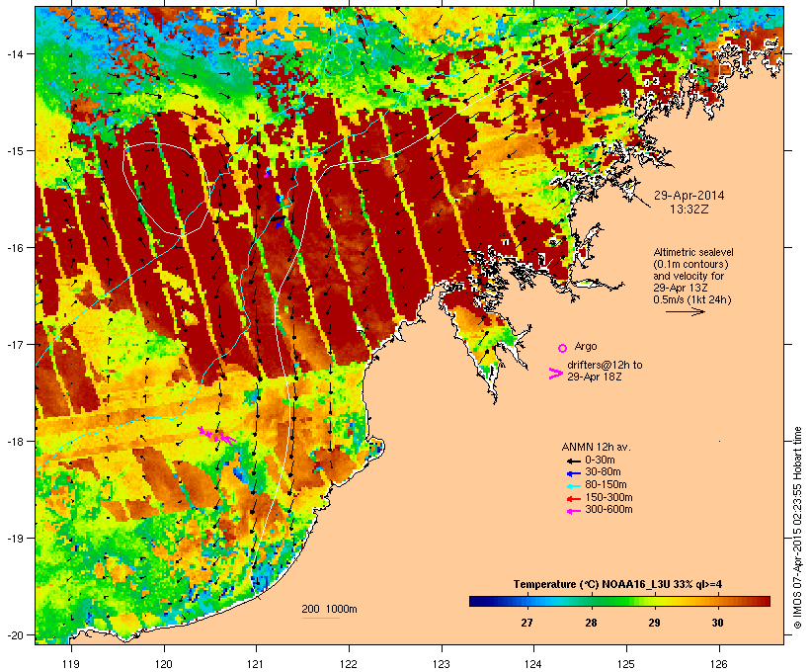Click the magenta Argo circle legend marker
The width and height of the screenshot is (810, 672).
tap(563, 348)
